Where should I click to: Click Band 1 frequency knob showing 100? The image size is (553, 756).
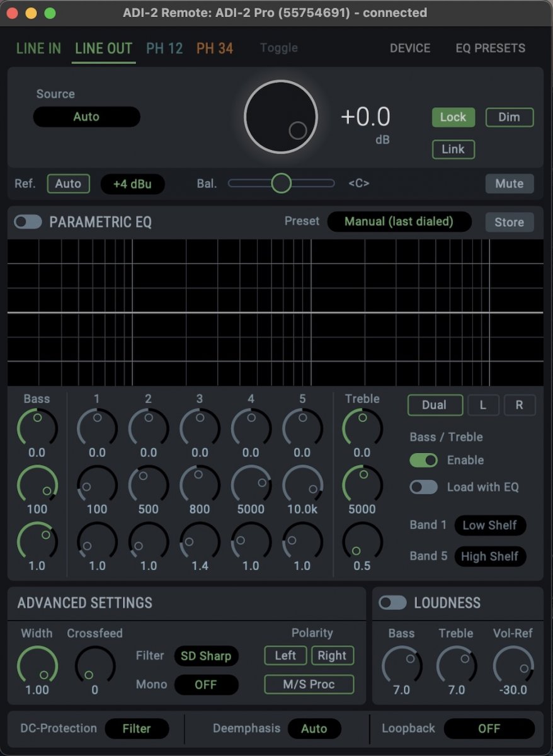pyautogui.click(x=97, y=485)
